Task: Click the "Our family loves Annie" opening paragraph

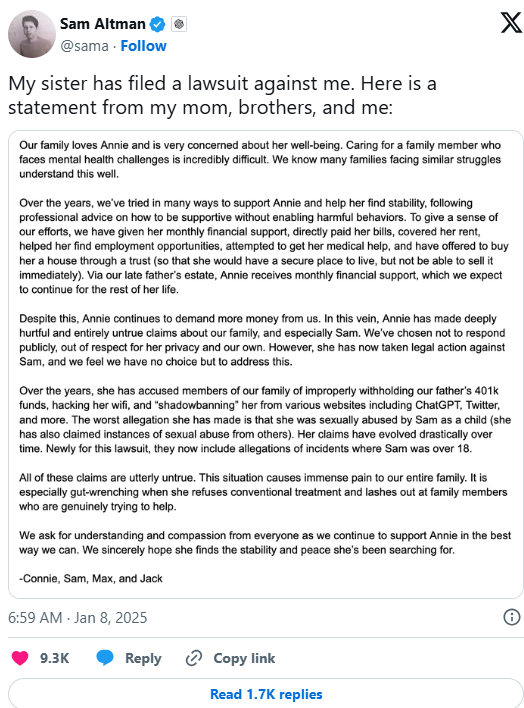Action: pos(260,159)
